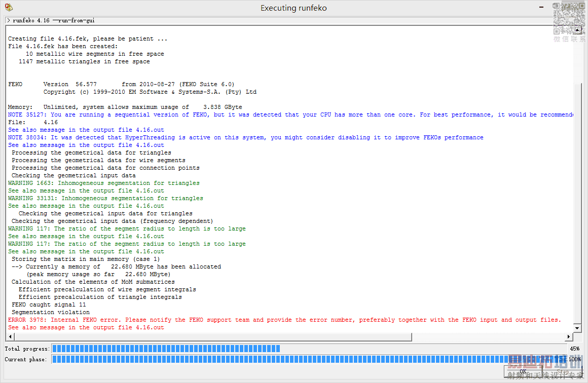
Task: Click the "Executing runfeko" window title
Action: 293,8
